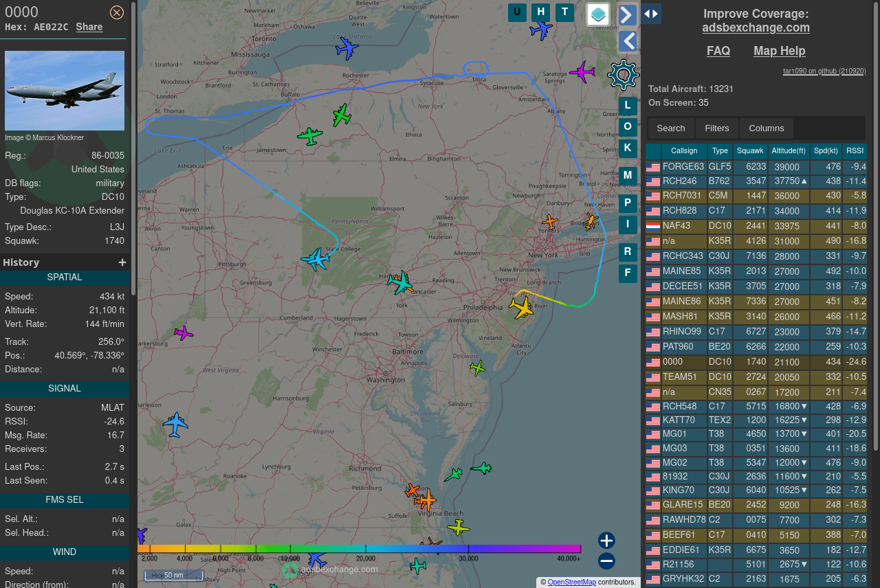Viewport: 880px width, 588px height.
Task: Toggle the M map button
Action: (x=628, y=176)
